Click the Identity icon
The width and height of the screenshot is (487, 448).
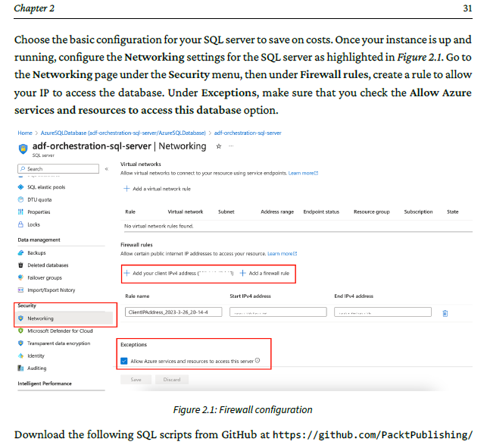[x=20, y=356]
